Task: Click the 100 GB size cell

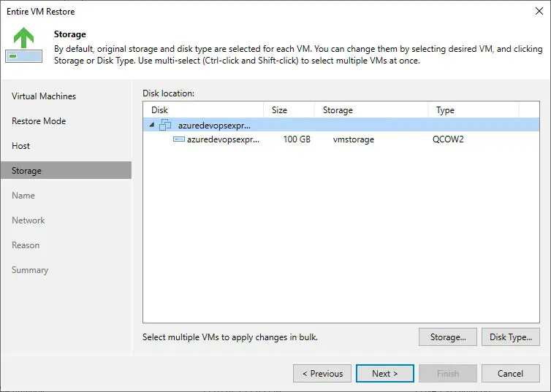Action: (x=297, y=139)
